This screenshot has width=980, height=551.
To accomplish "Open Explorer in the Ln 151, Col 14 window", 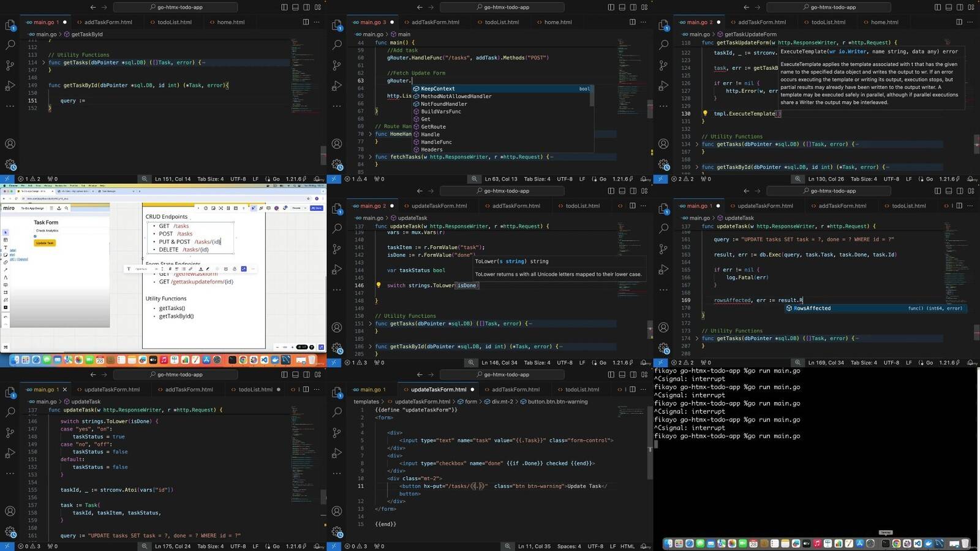I will click(x=10, y=26).
